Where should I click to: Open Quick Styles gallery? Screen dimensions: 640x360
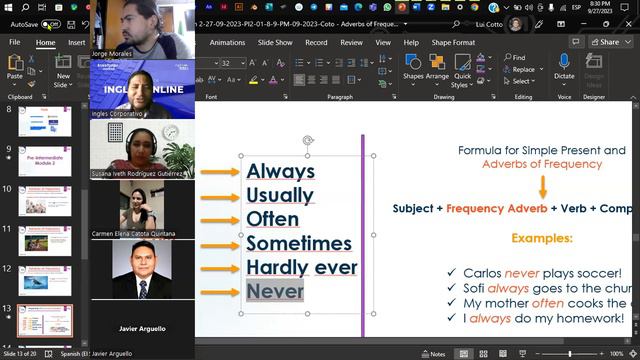pos(462,71)
